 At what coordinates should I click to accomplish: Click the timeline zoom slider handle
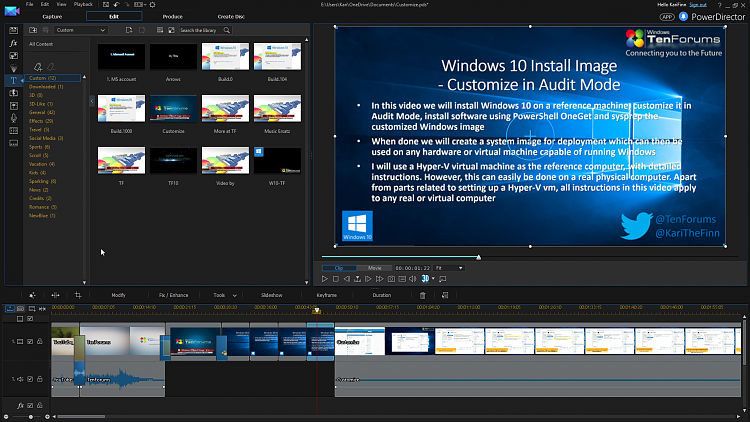tap(31, 417)
